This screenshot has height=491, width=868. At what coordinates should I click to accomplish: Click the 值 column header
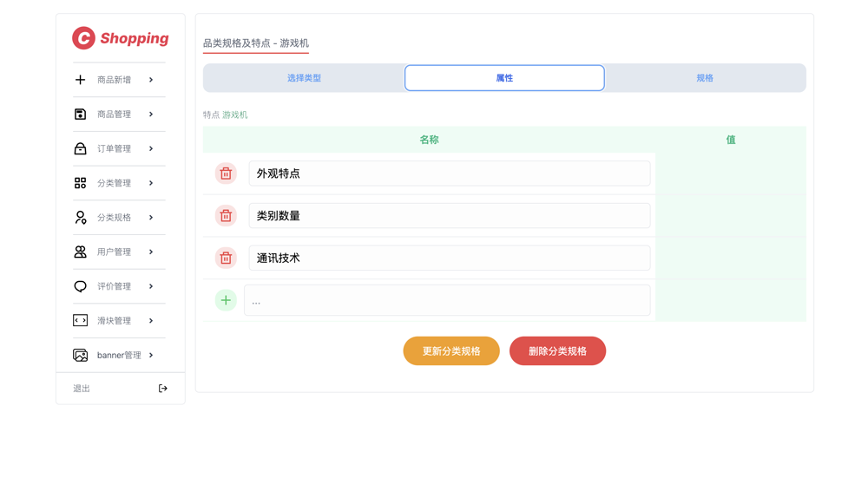point(731,140)
